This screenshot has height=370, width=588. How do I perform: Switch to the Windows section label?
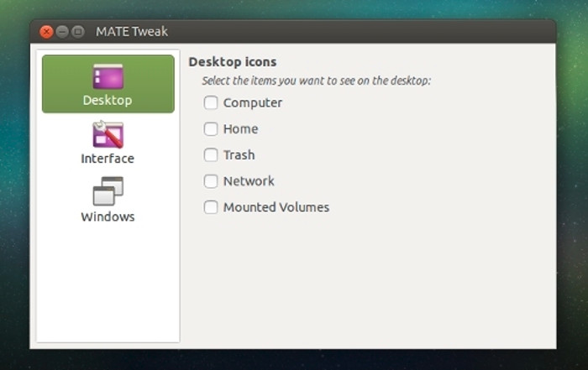(108, 216)
